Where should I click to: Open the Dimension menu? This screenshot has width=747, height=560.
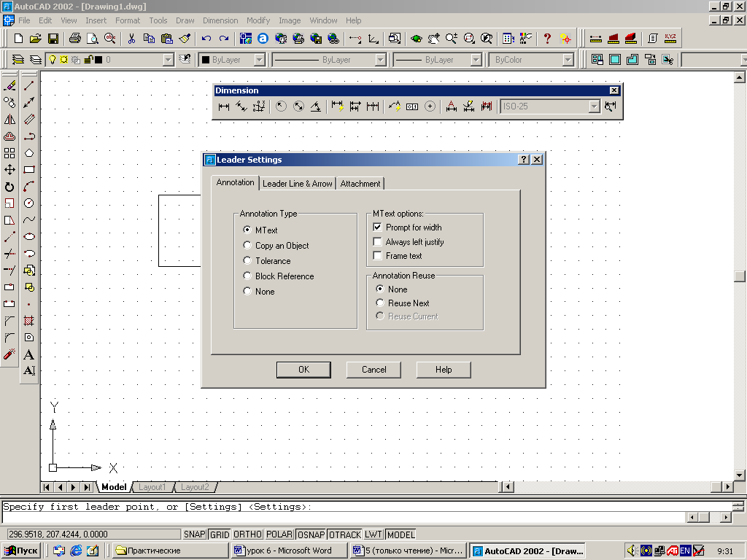(220, 20)
